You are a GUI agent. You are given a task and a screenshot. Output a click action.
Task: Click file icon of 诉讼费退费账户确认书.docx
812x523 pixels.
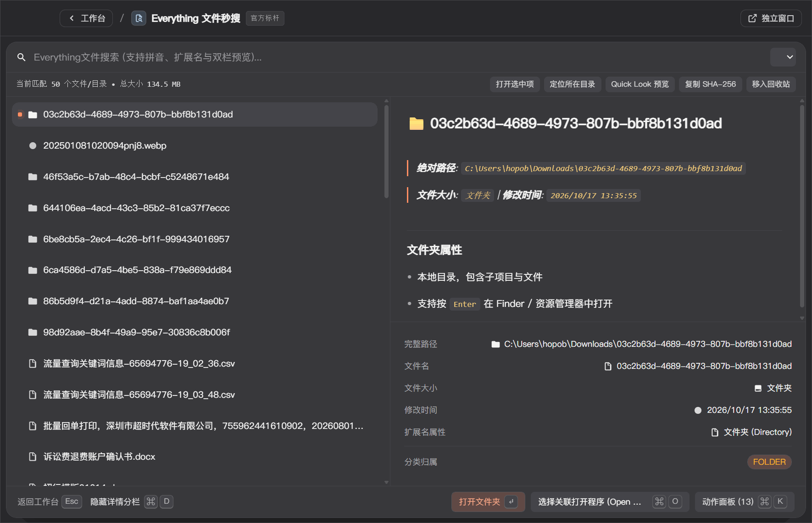33,456
